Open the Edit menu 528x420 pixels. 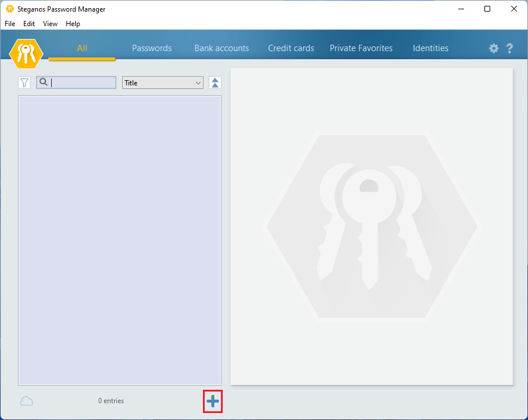coord(29,24)
